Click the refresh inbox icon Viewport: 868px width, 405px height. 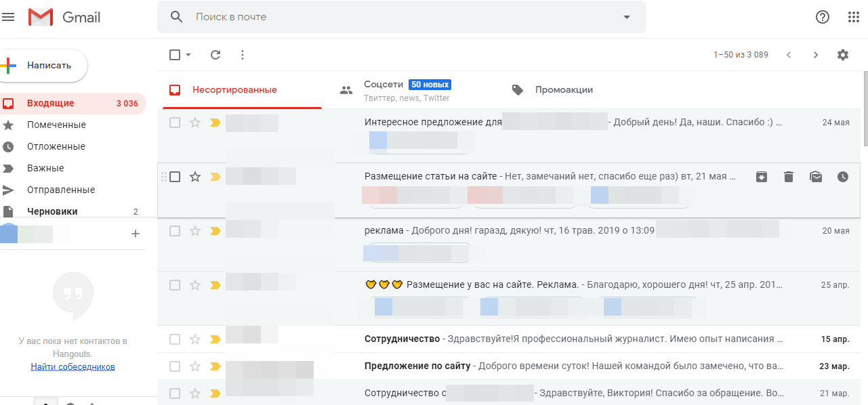(215, 55)
